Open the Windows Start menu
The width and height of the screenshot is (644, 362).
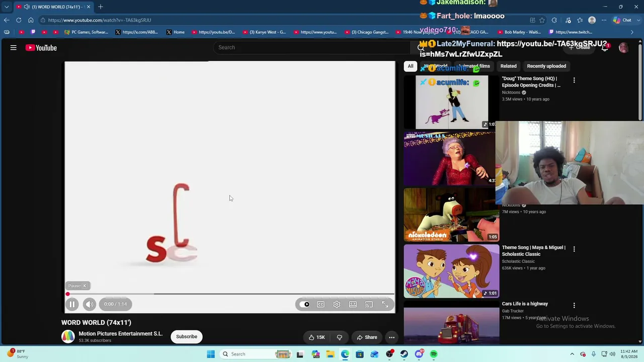pyautogui.click(x=211, y=354)
